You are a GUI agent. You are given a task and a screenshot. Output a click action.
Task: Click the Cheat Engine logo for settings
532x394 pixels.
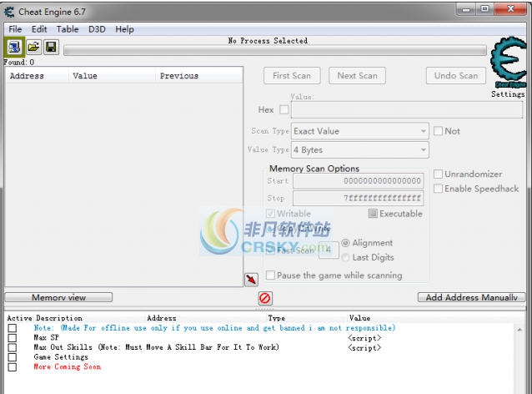(509, 62)
